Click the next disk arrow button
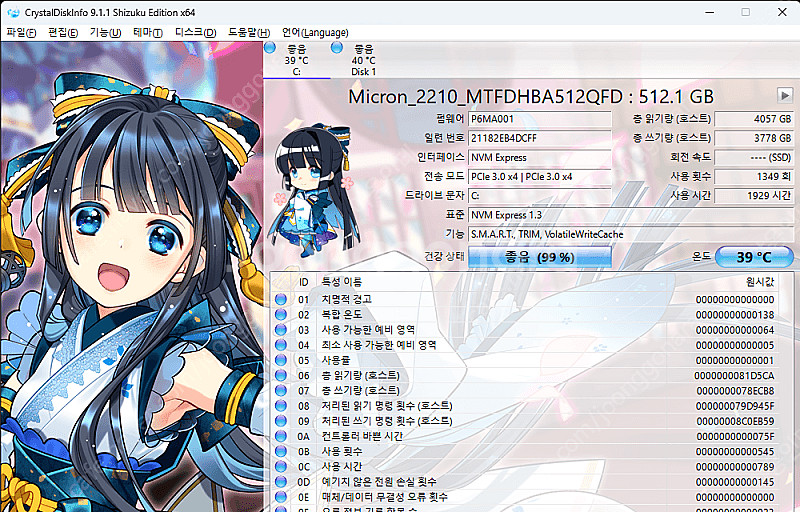The width and height of the screenshot is (800, 512). coord(784,95)
